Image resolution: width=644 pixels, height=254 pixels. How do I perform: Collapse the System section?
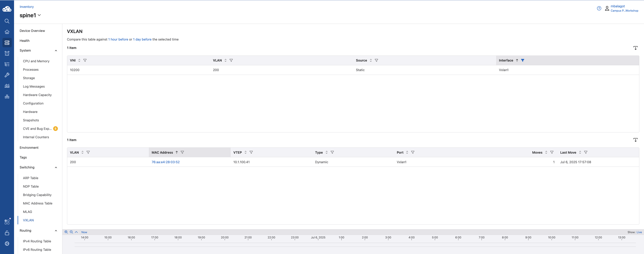click(56, 51)
